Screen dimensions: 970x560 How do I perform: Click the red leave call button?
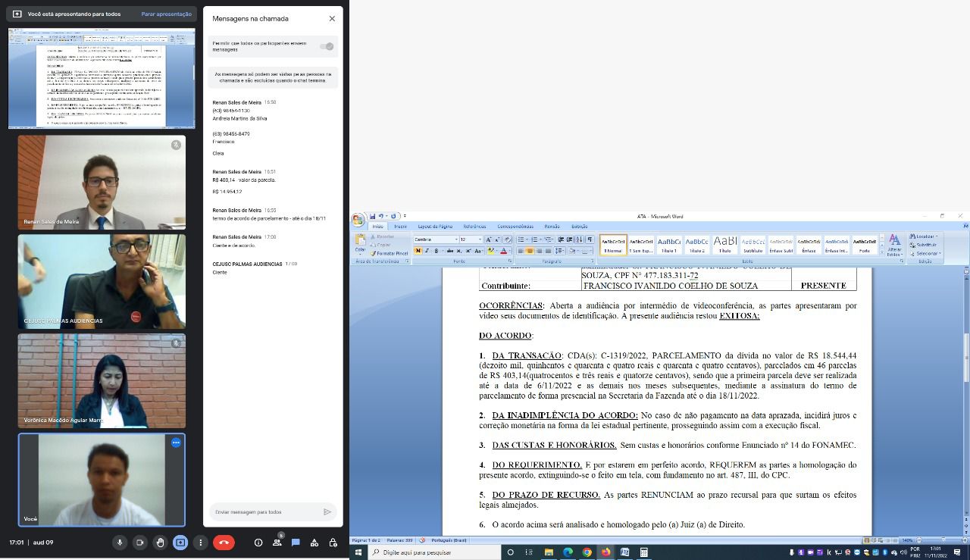tap(224, 543)
